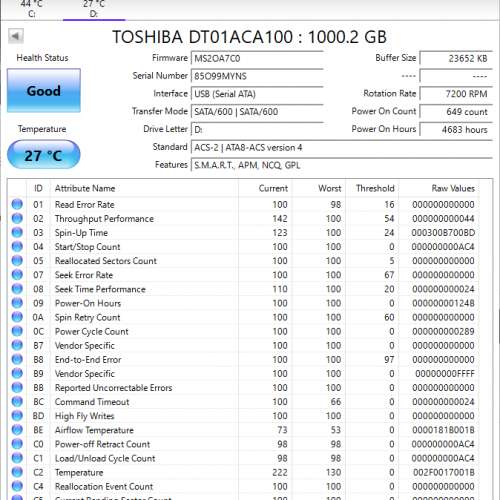Click the Power On Count 649 field
The width and height of the screenshot is (500, 500).
click(x=456, y=112)
